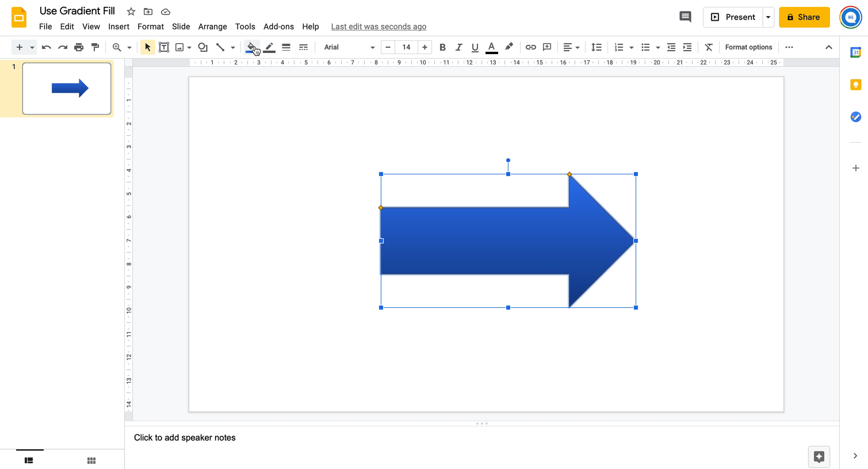Click the Insert link icon
This screenshot has width=868, height=469.
[x=531, y=47]
